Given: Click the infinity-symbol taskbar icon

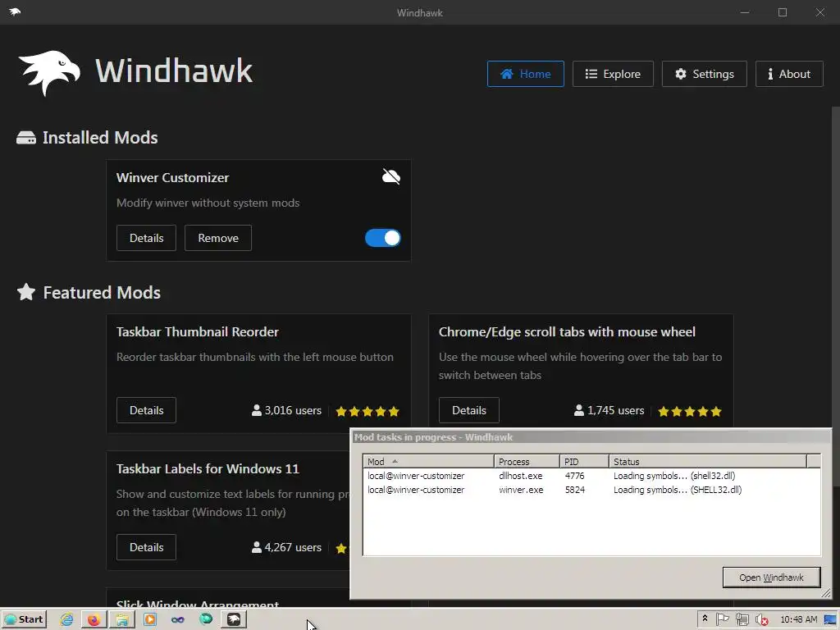Looking at the screenshot, I should (178, 620).
